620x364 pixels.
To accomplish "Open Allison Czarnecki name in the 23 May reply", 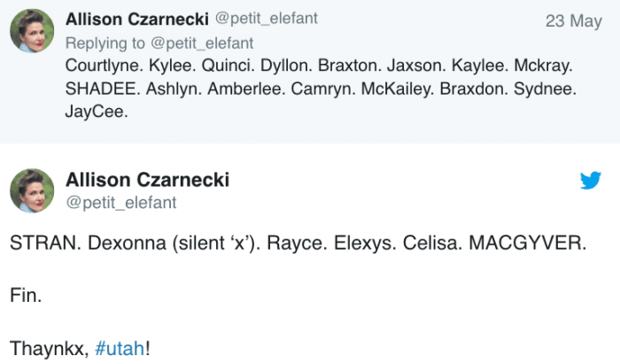I will [x=137, y=19].
